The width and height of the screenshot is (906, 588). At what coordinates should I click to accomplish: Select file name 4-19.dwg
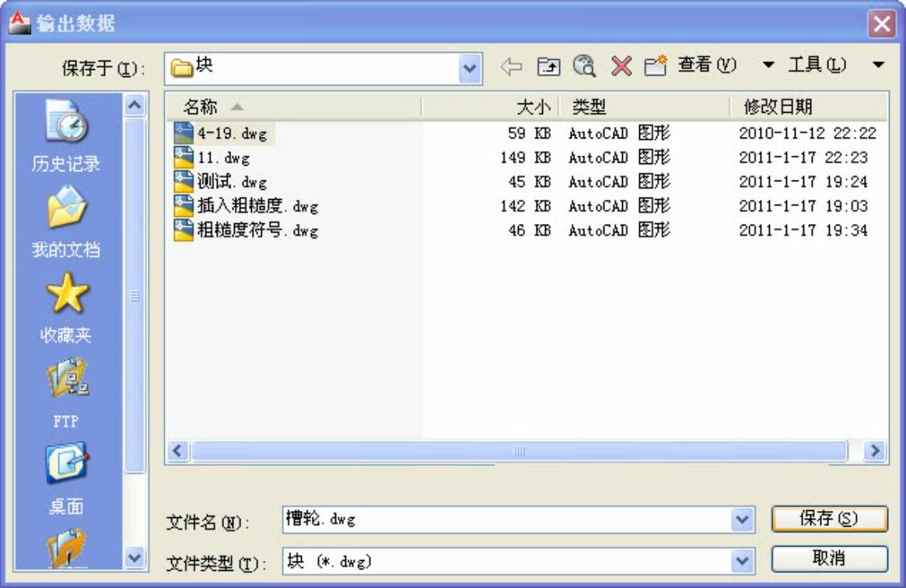click(233, 134)
